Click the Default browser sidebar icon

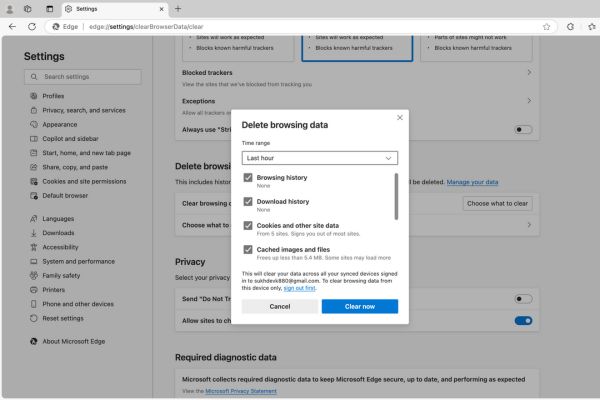(x=34, y=196)
